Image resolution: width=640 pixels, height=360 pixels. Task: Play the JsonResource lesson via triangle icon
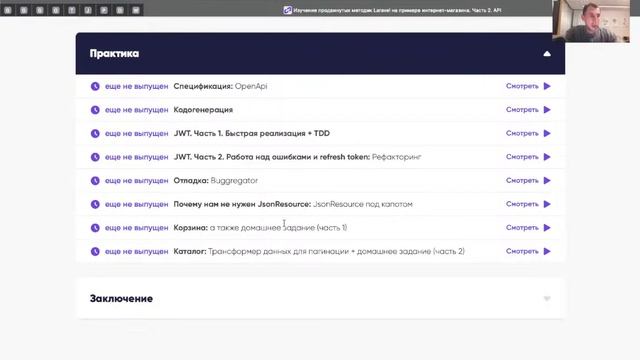[547, 204]
